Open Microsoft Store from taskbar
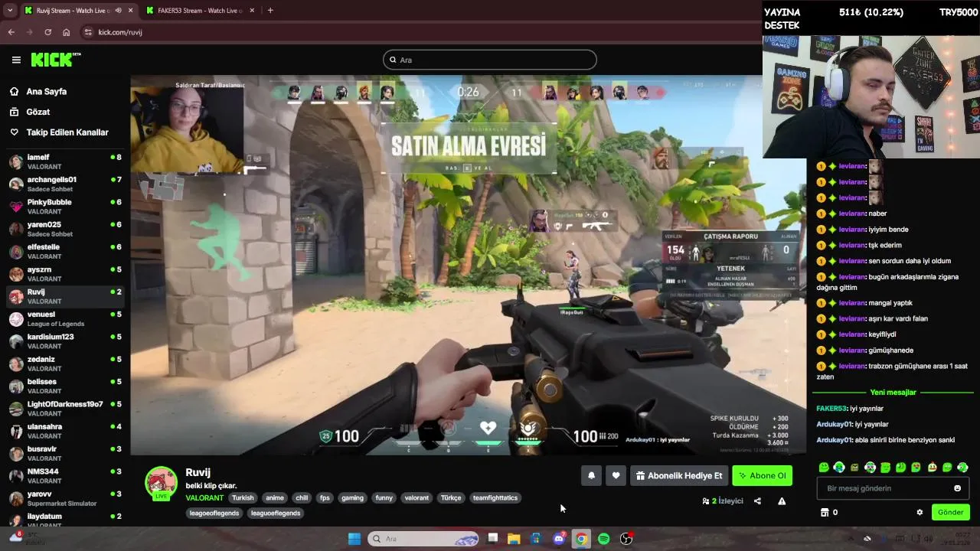 pos(536,539)
